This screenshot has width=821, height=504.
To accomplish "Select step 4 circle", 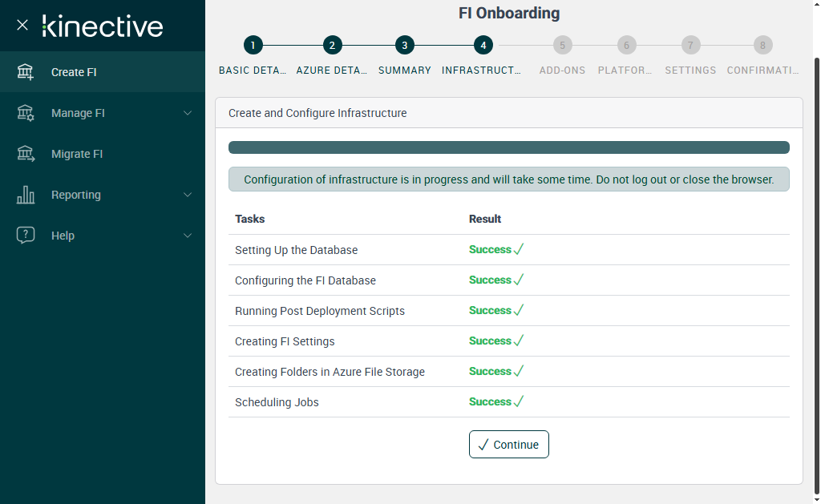I will (483, 45).
